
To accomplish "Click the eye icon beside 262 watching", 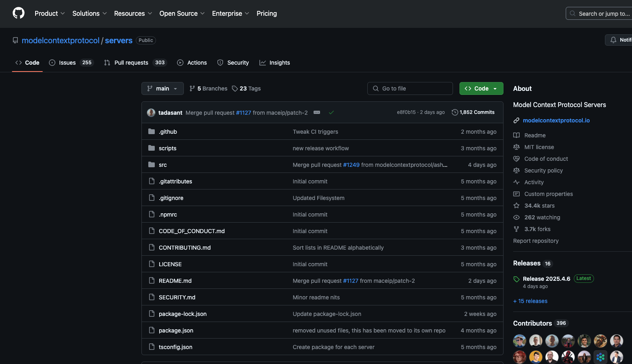I will pyautogui.click(x=516, y=217).
